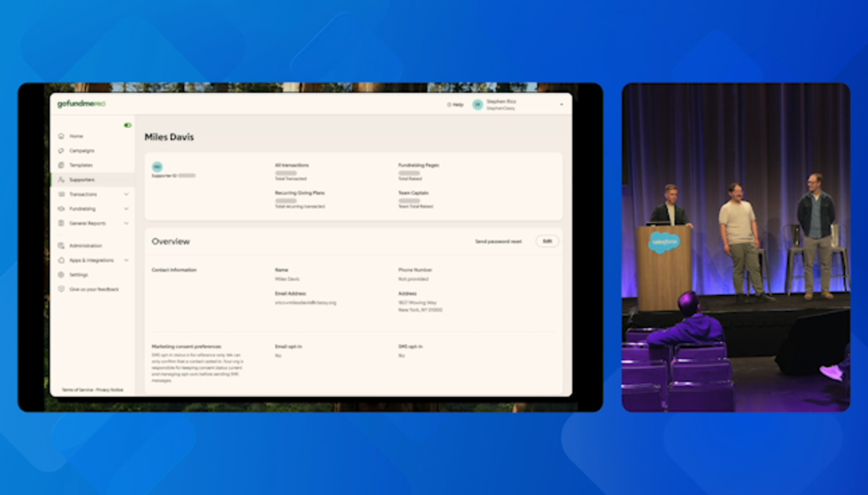868x495 pixels.
Task: Click Send password reset link
Action: 498,241
